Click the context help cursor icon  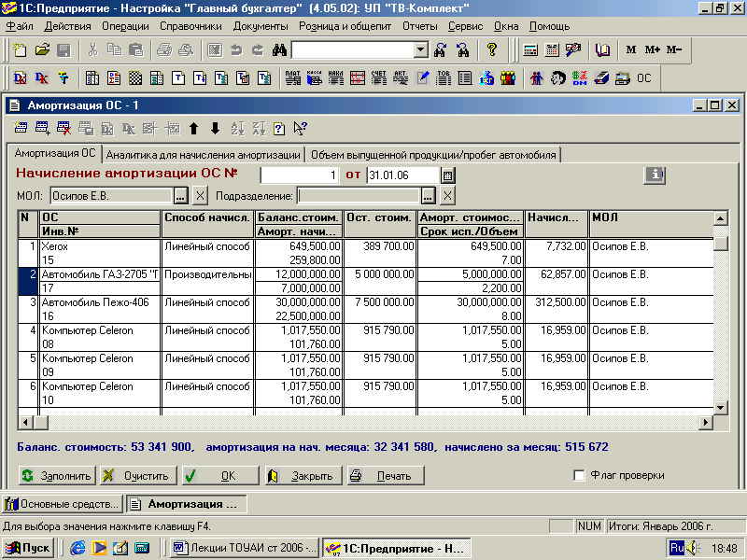[x=301, y=128]
